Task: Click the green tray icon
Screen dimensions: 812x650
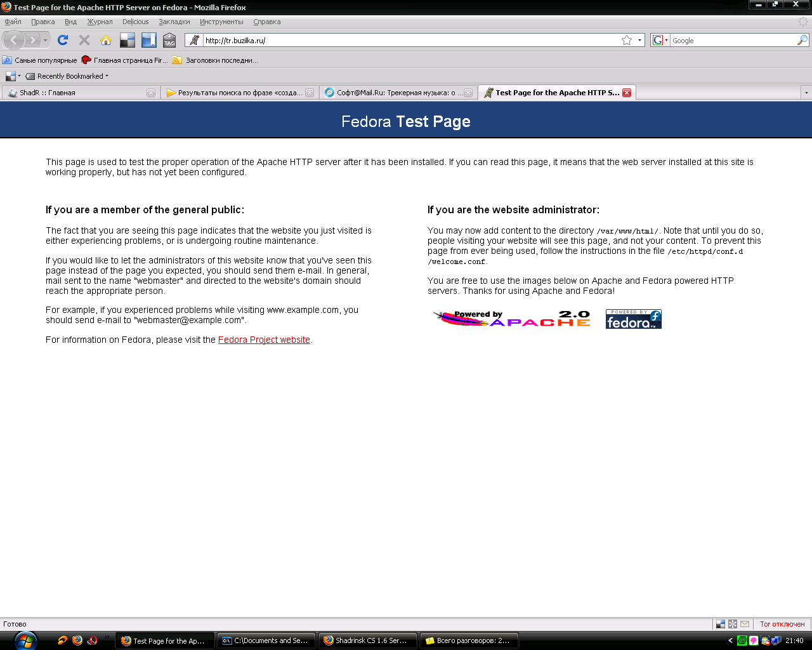Action: (742, 641)
